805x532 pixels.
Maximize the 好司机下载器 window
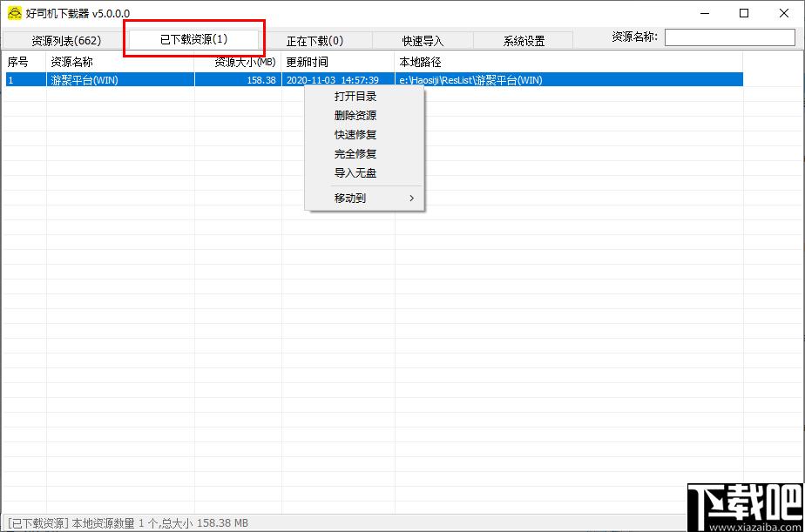744,13
